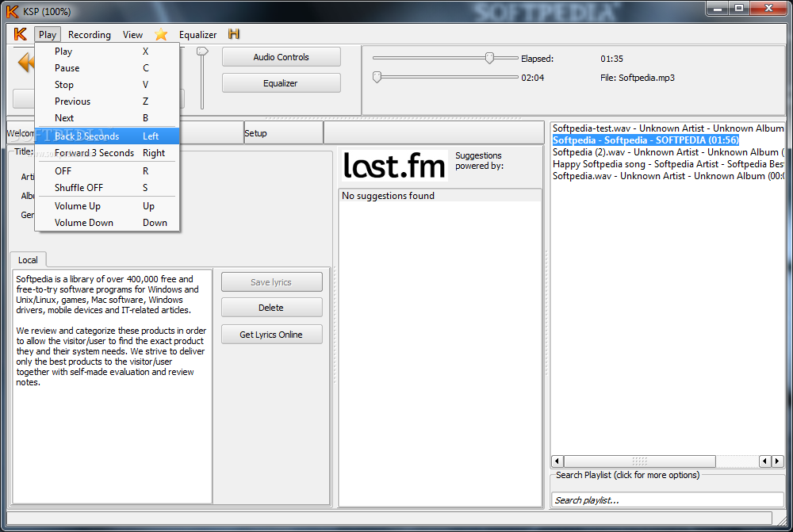
Task: Click the No suggestions found text
Action: (388, 196)
